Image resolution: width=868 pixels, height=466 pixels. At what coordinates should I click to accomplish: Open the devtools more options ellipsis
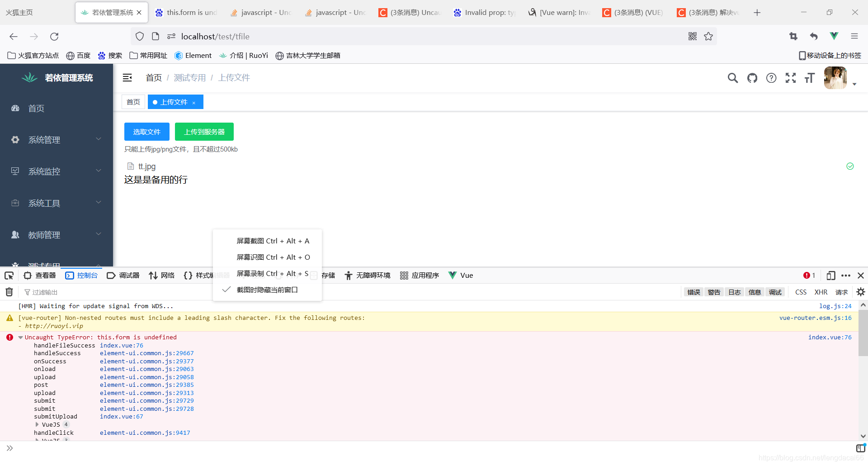pos(846,276)
